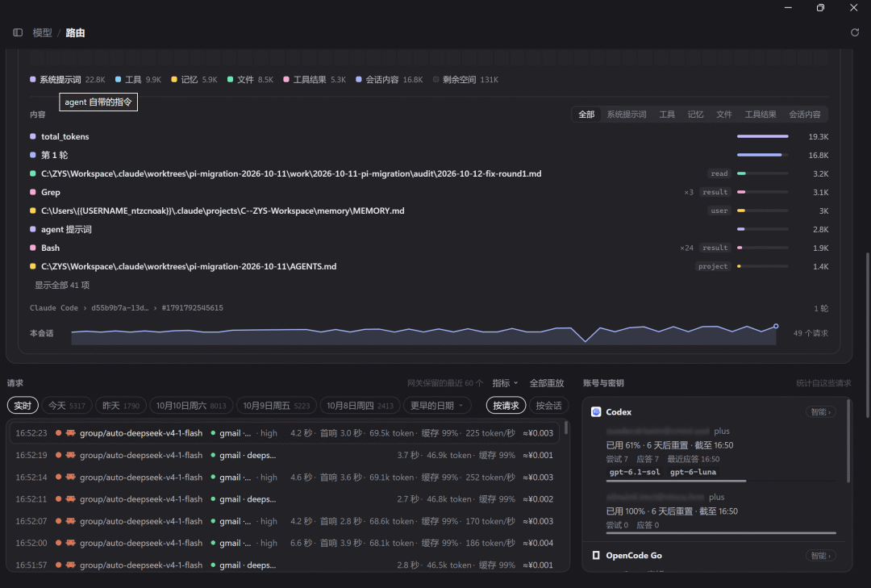Click the 系统提示词 legend color swatch
This screenshot has width=871, height=588.
click(33, 80)
